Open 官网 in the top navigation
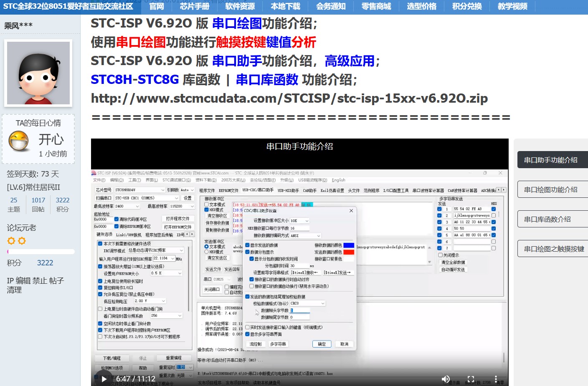Screen dimensions: 588x386 pos(157,6)
